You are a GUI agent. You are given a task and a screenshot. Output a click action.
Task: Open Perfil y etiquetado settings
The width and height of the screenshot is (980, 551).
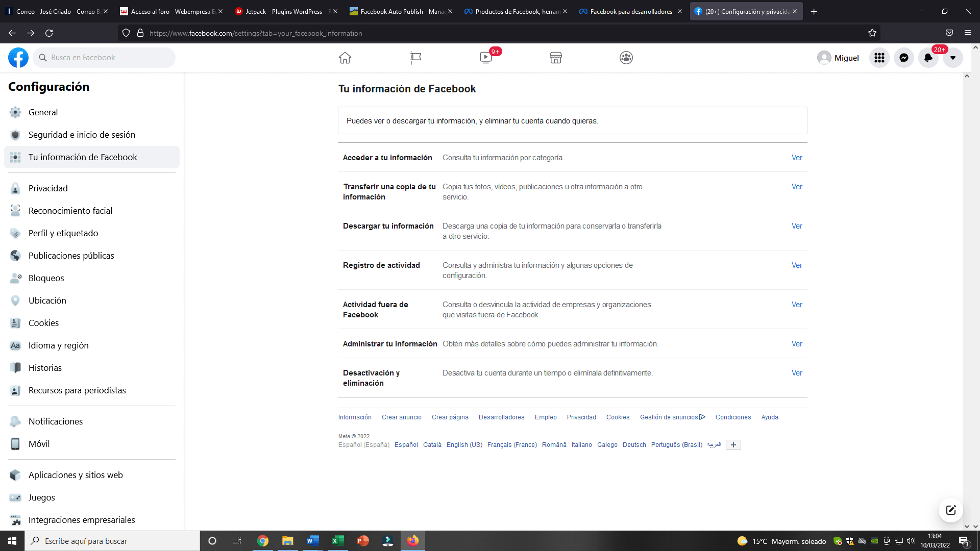[x=92, y=233]
